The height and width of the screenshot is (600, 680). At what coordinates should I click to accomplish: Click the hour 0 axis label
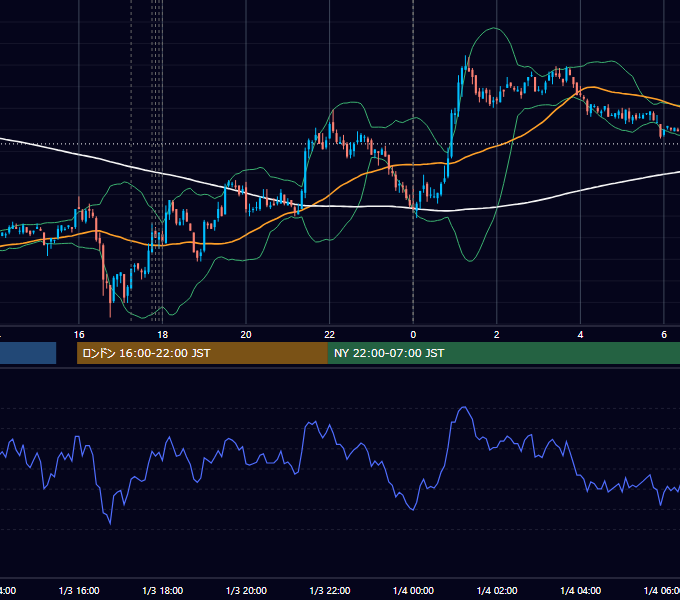(x=413, y=335)
